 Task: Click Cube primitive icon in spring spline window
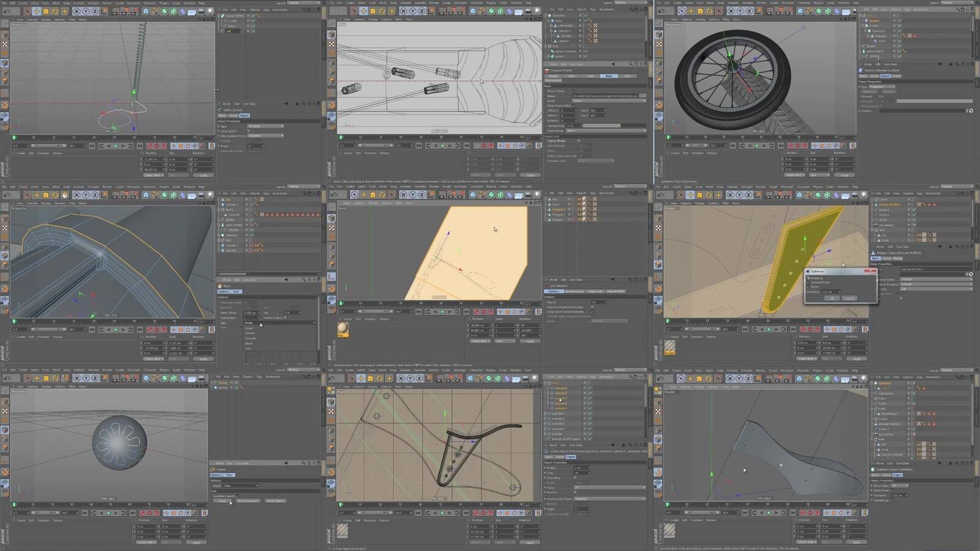point(146,11)
